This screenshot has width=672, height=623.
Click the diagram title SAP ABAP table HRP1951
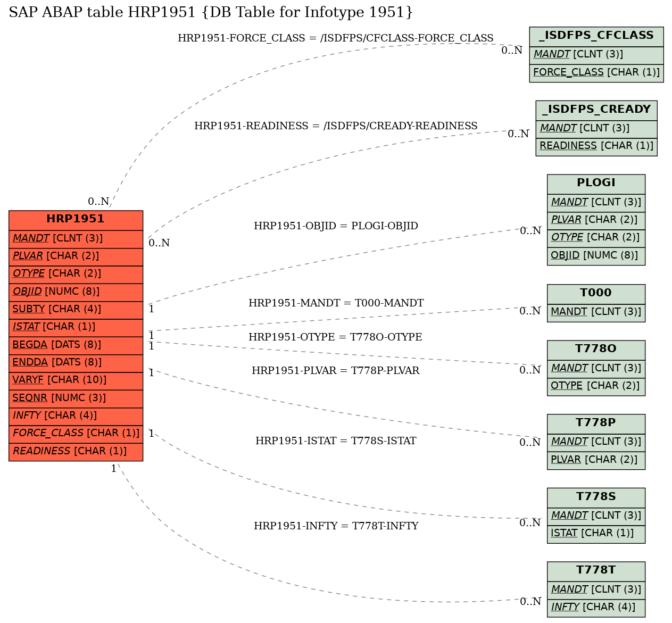[x=211, y=12]
